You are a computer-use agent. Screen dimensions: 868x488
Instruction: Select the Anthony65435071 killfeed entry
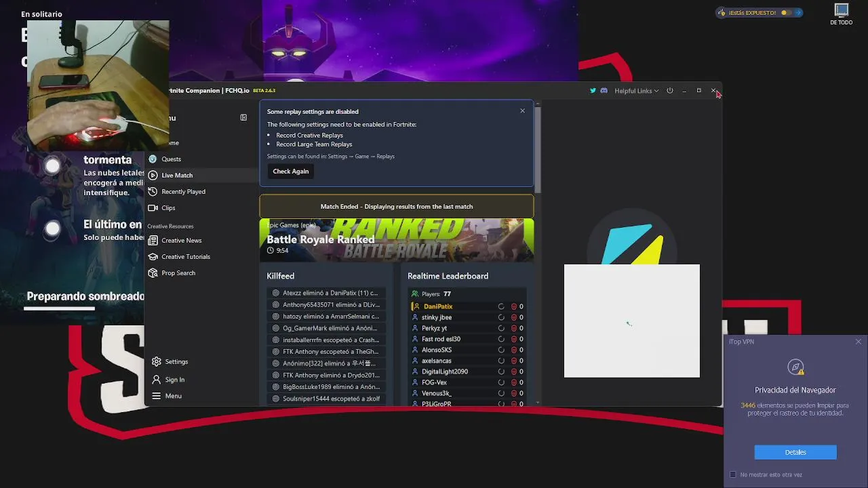tap(326, 305)
